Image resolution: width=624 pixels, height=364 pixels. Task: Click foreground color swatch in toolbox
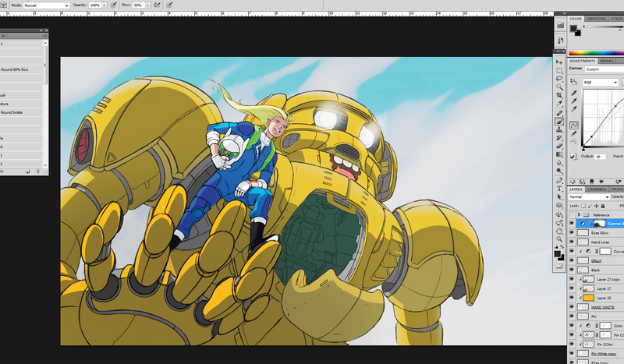tap(557, 254)
